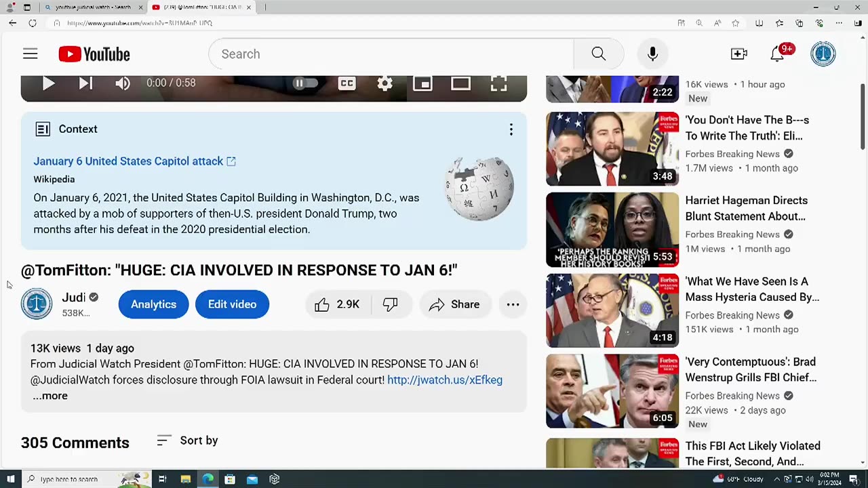Click the Wikipedia globe image
The width and height of the screenshot is (868, 488).
479,189
